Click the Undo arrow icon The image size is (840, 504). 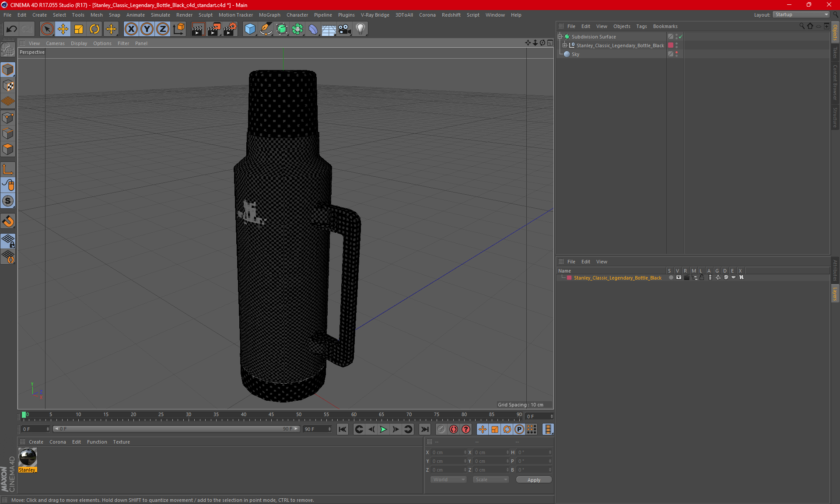tap(11, 29)
